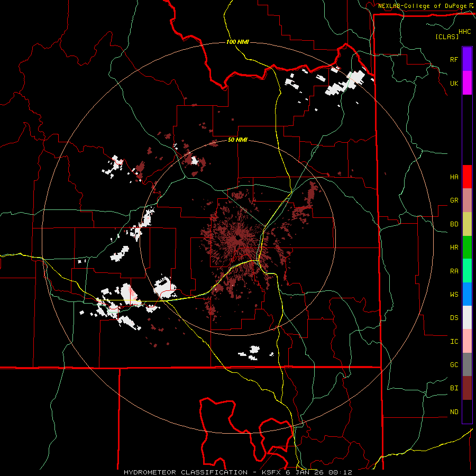Click the HA red legend swatch
The height and width of the screenshot is (476, 476).
click(467, 177)
